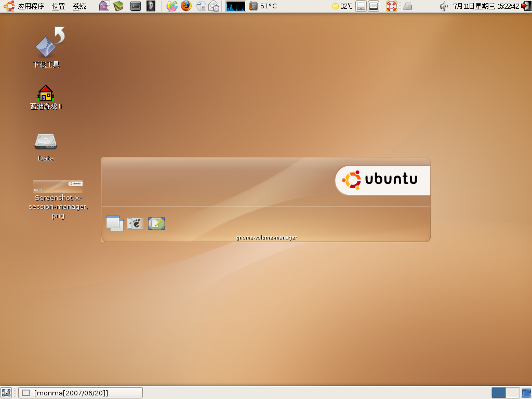The height and width of the screenshot is (399, 532).
Task: Open the 应用程序 (Applications) menu
Action: coord(31,6)
